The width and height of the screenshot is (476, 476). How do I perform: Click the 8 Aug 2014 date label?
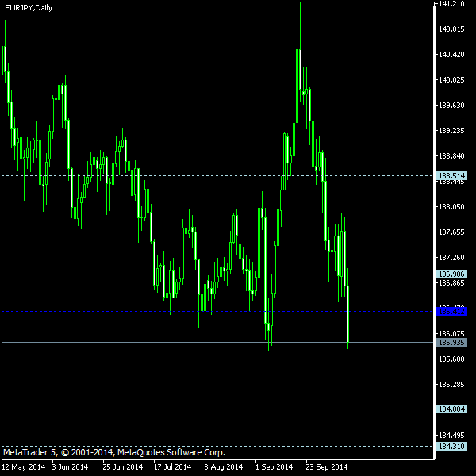224,467
